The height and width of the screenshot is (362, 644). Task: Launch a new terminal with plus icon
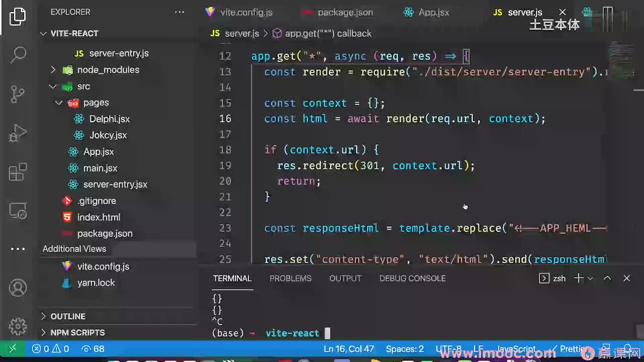579,278
